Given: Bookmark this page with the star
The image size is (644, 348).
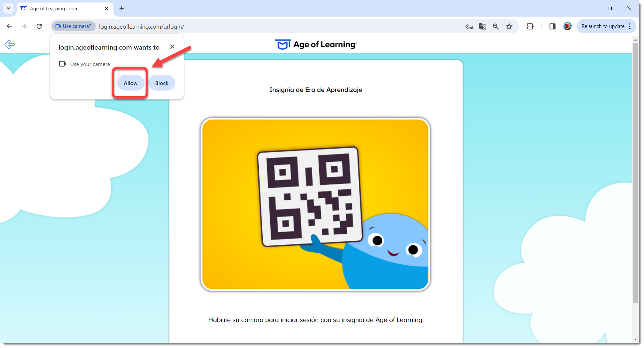Looking at the screenshot, I should click(x=509, y=27).
